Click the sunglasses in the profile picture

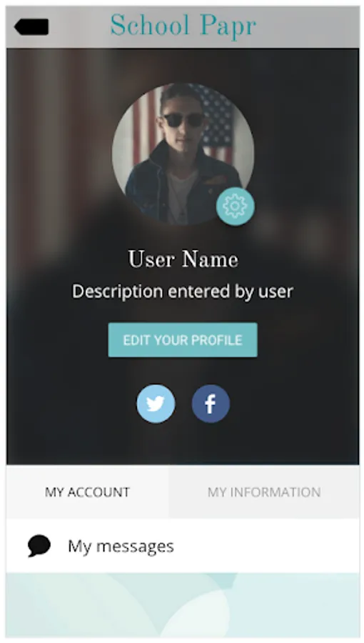click(x=184, y=120)
